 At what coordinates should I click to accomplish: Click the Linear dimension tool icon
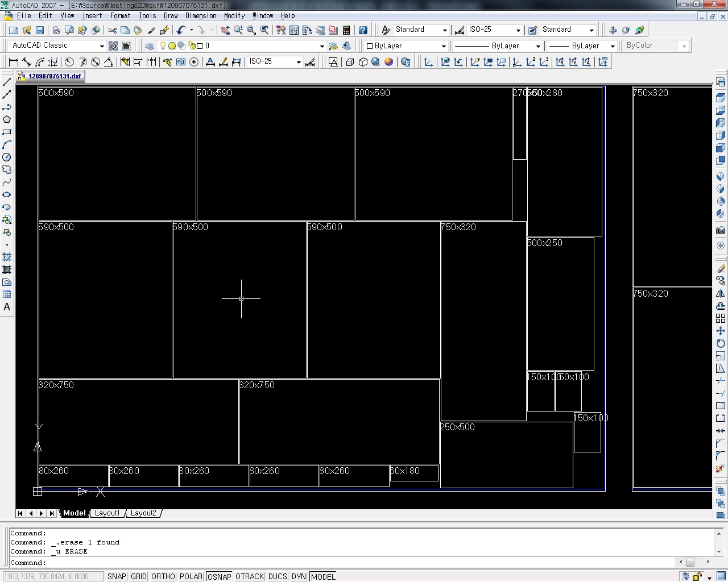[x=14, y=62]
